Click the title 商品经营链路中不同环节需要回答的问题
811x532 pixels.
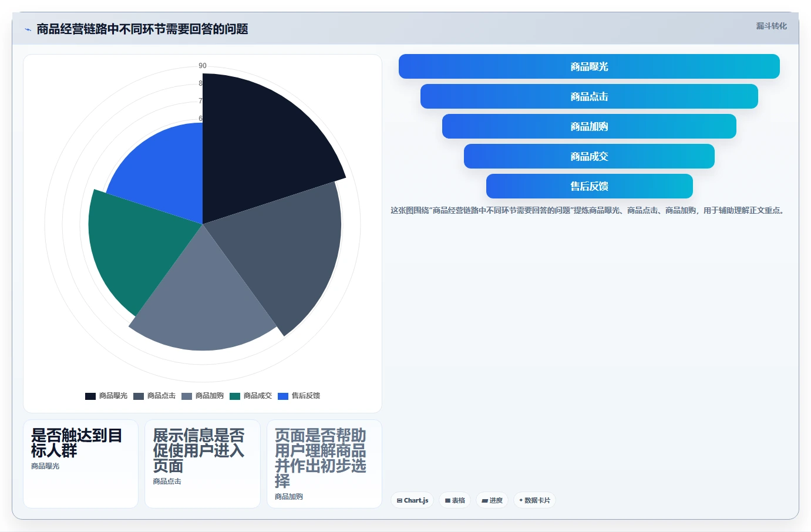click(142, 29)
